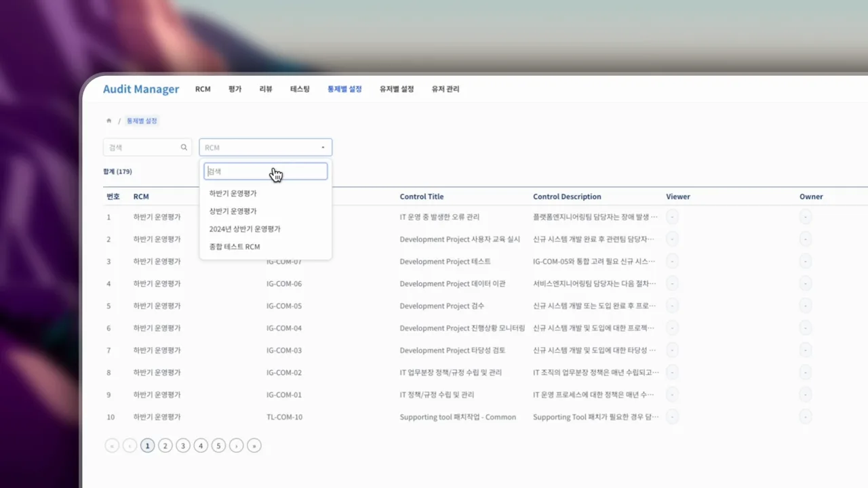Choose 하반기 운영평가 from dropdown list

click(233, 193)
